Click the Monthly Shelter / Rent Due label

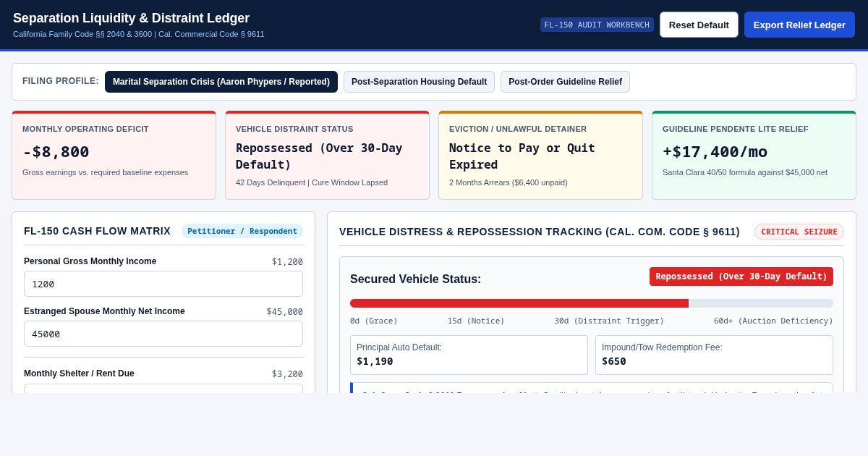coord(79,373)
